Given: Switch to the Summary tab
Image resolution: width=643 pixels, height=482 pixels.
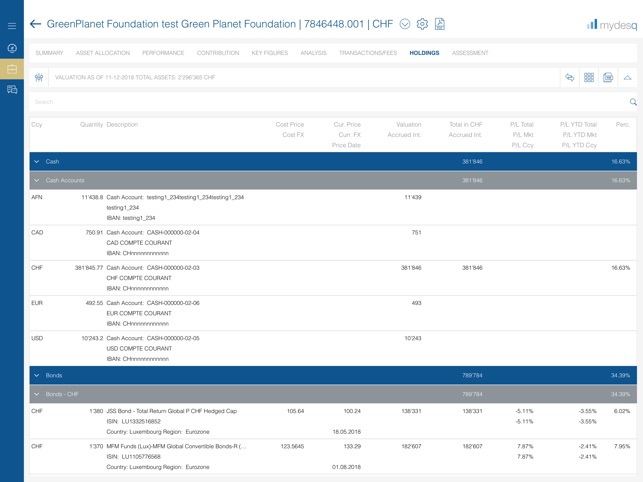Looking at the screenshot, I should pyautogui.click(x=49, y=53).
